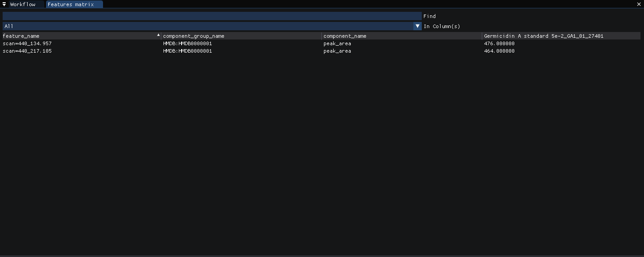Screen dimensions: 644x257
Task: Open the window tab list triangle menu
Action: point(4,4)
